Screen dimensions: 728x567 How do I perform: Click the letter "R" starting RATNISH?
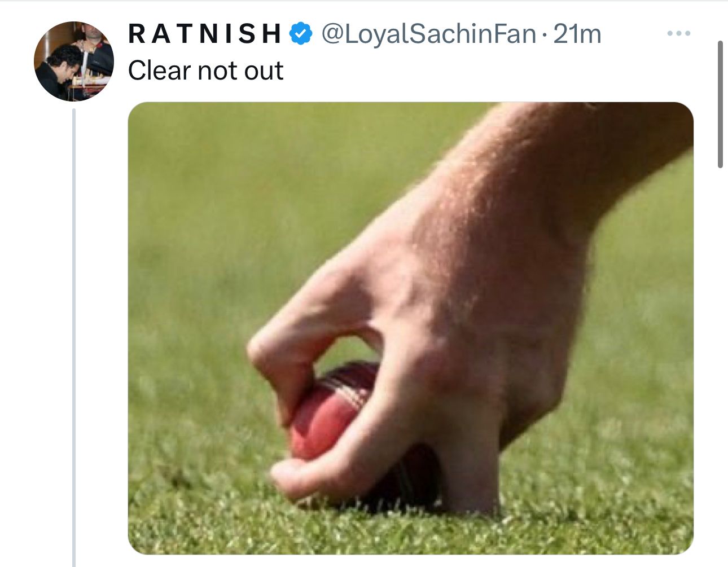pyautogui.click(x=137, y=34)
